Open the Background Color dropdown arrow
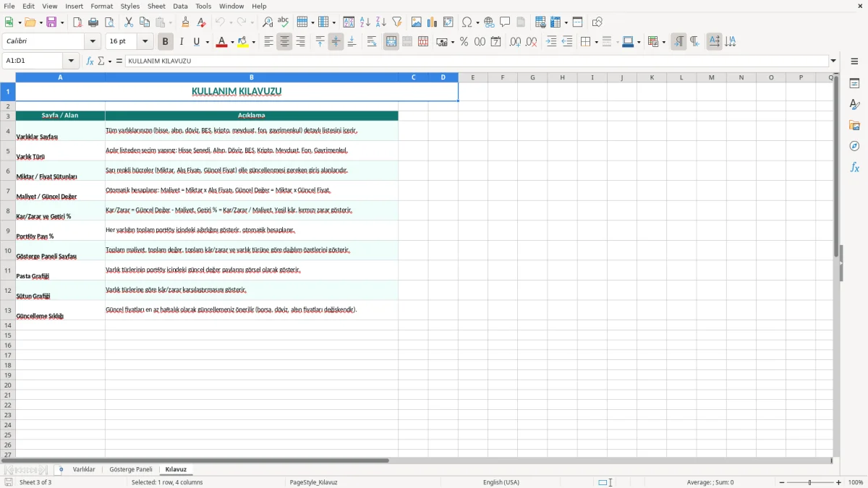Image resolution: width=868 pixels, height=488 pixels. click(x=254, y=42)
